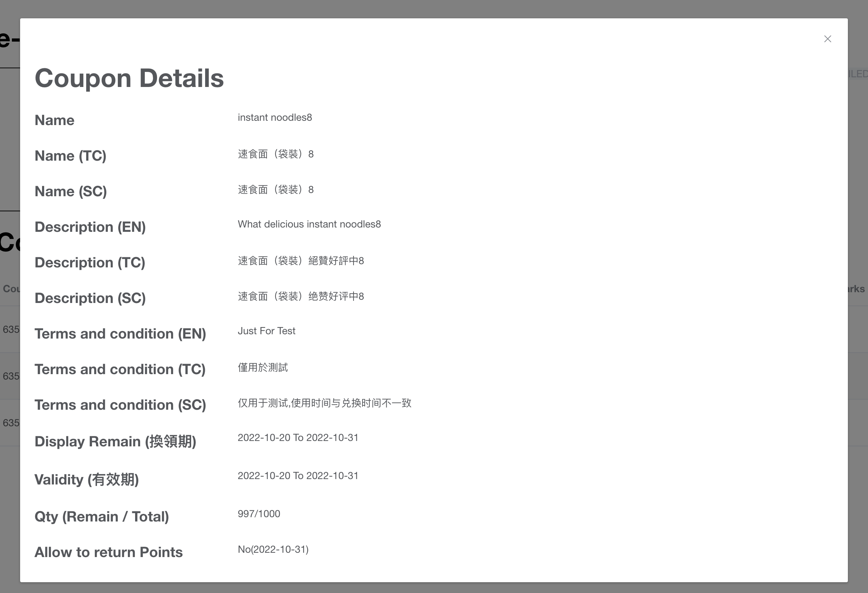
Task: Click the 'Just For Test' terms text
Action: pyautogui.click(x=266, y=331)
